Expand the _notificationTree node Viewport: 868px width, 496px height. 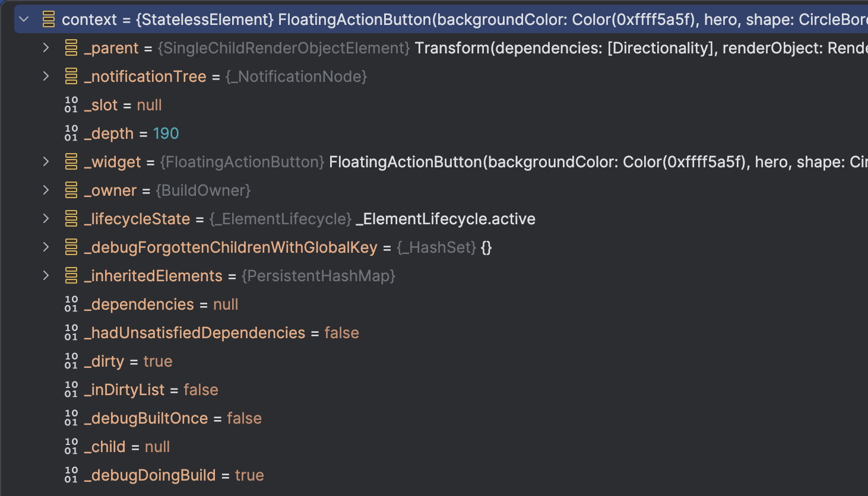(x=46, y=76)
